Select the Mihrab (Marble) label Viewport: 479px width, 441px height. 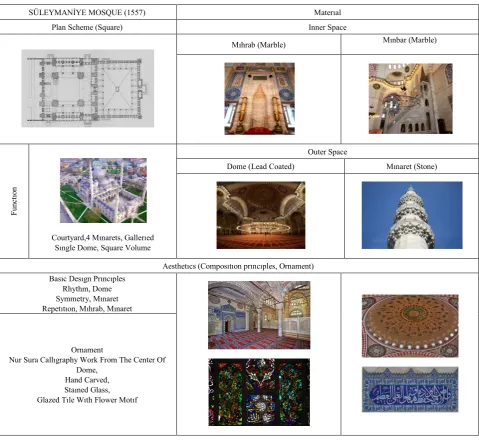(259, 45)
